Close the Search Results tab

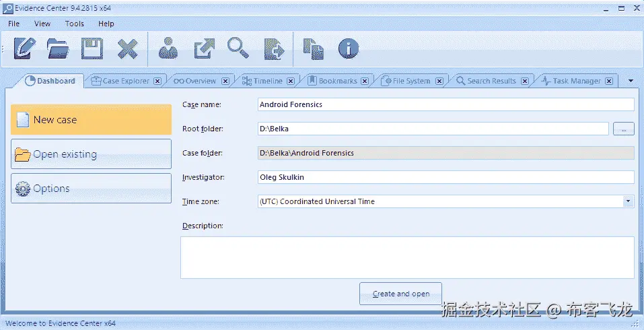[524, 81]
